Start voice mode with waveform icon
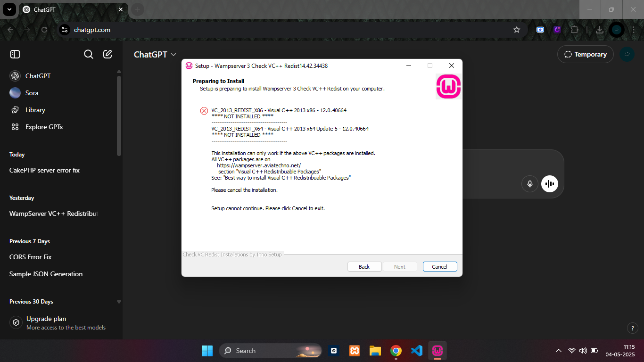644x362 pixels. point(550,184)
